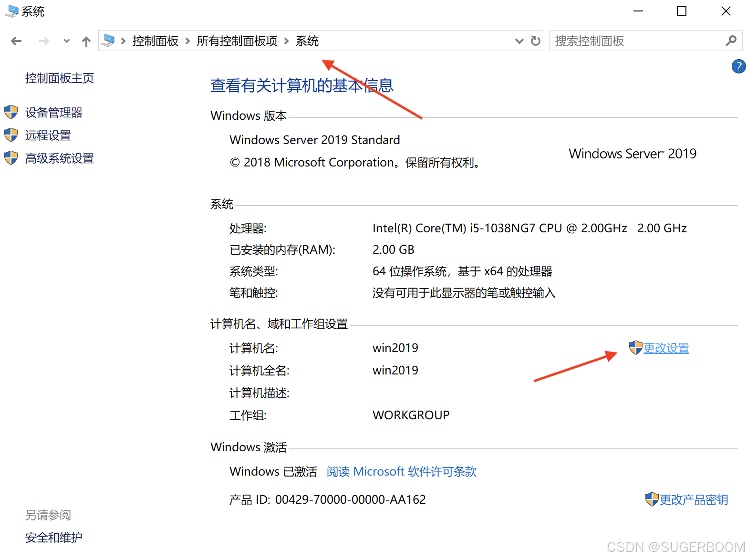Open 高级系统设置 link
Viewport: 747px width, 560px height.
[60, 158]
